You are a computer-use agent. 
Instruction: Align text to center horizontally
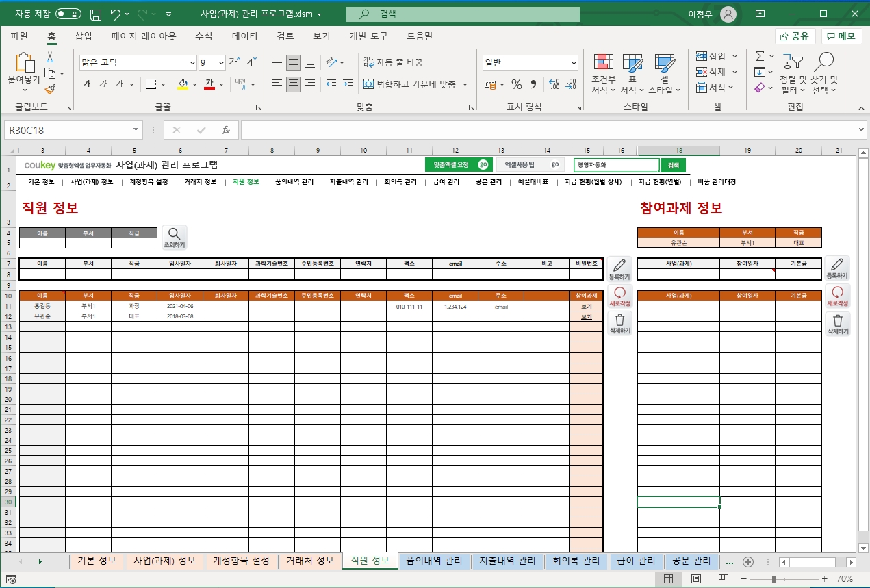pyautogui.click(x=294, y=84)
